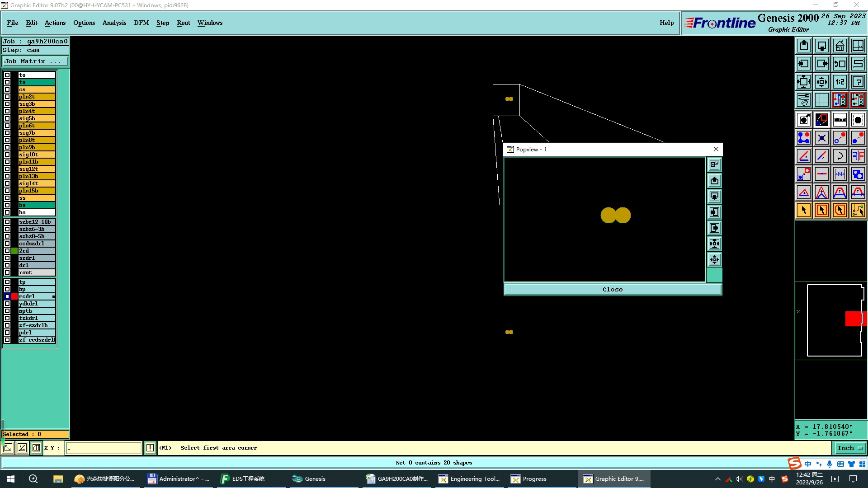Open the Analysis menu

point(114,23)
